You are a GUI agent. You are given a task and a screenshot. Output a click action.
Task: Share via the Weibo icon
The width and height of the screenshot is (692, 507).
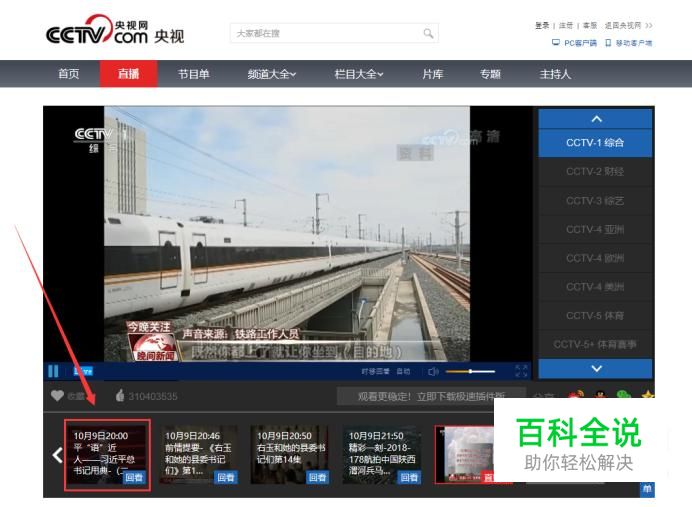tap(576, 394)
